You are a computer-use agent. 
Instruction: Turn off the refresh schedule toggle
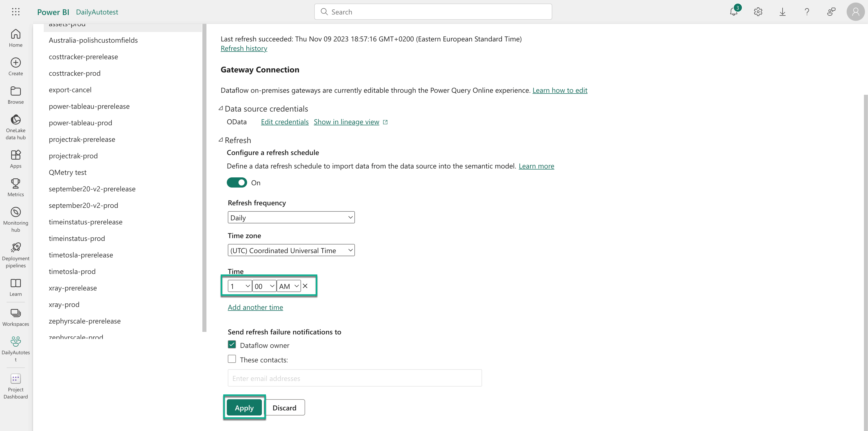(x=236, y=182)
